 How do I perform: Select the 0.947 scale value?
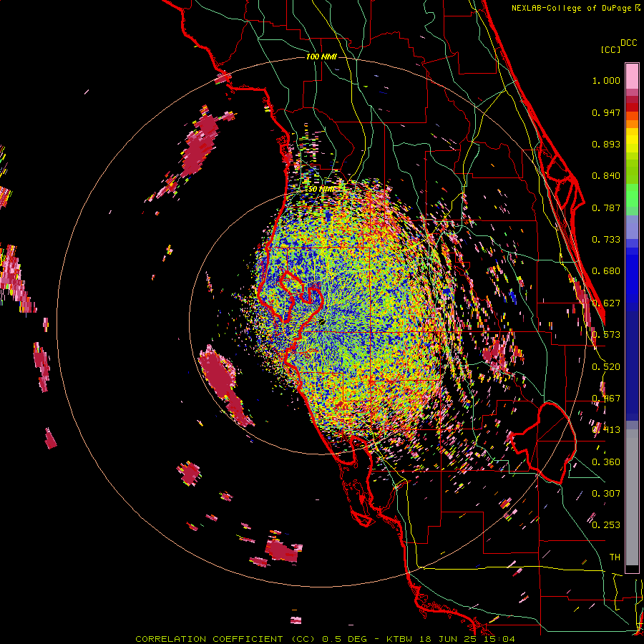coord(606,112)
